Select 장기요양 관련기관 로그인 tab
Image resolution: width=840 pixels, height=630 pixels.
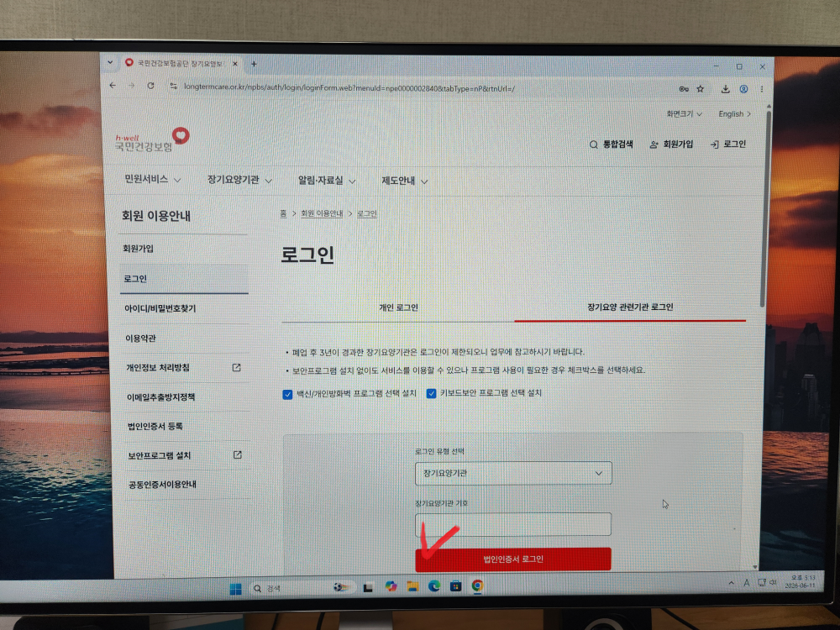click(x=630, y=307)
